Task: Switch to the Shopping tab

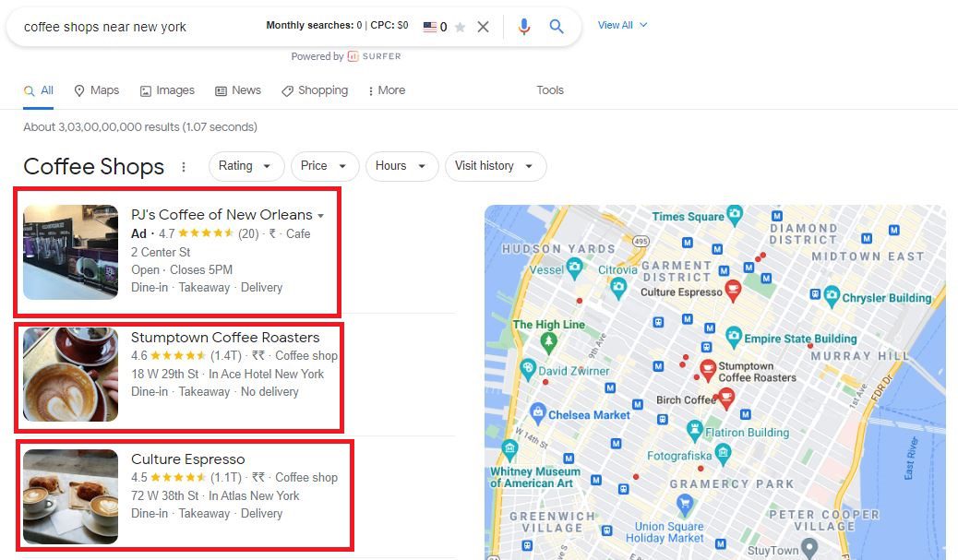Action: (x=315, y=90)
